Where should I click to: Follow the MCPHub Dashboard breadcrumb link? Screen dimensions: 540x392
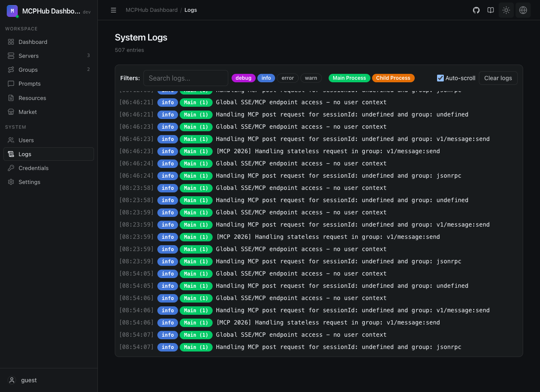click(151, 10)
